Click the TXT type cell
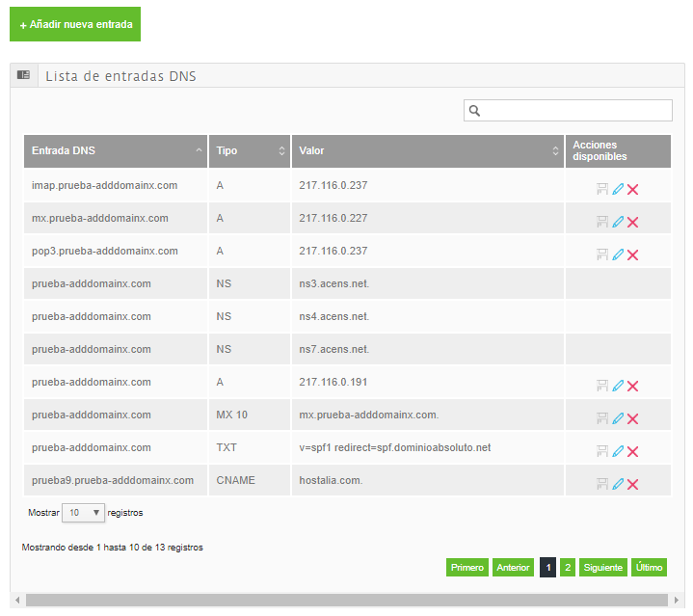 click(250, 447)
